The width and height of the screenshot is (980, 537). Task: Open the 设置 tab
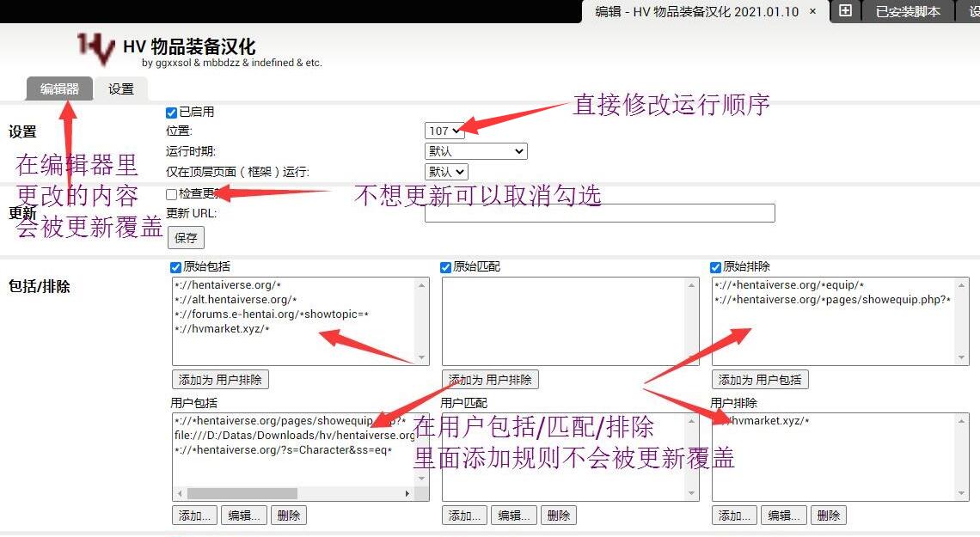pyautogui.click(x=120, y=88)
